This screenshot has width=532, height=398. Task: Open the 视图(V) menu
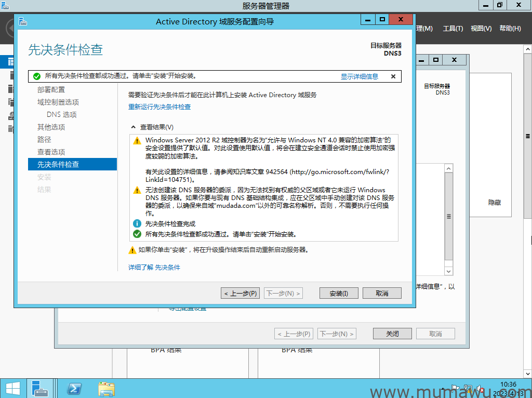pos(481,29)
